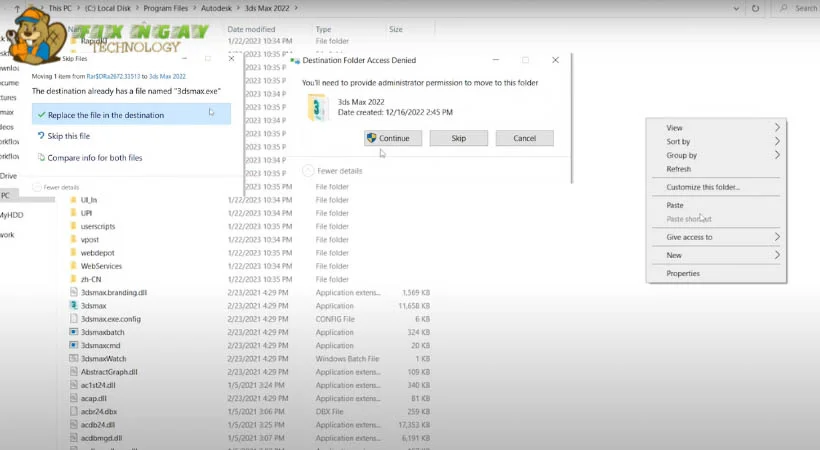Click the refresh icon beside address bar

pos(755,8)
